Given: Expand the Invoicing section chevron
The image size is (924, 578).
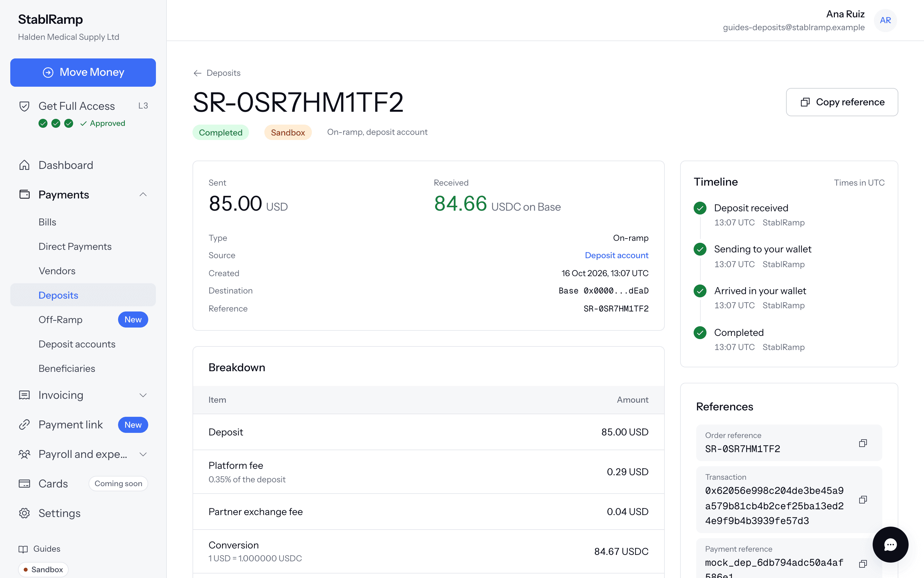Looking at the screenshot, I should pos(143,395).
